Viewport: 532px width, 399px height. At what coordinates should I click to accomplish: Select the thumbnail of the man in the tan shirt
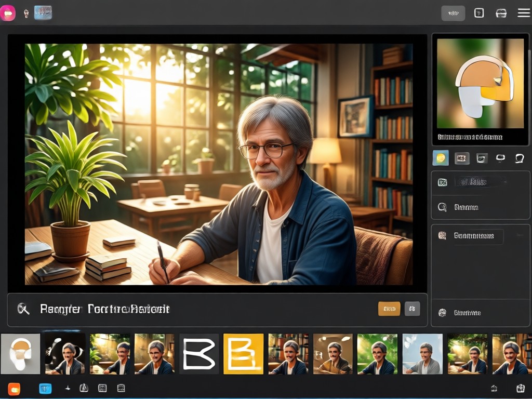[333, 354]
